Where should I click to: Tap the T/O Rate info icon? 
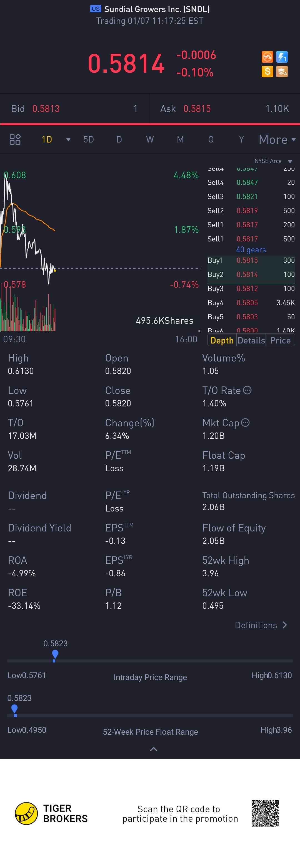(247, 390)
